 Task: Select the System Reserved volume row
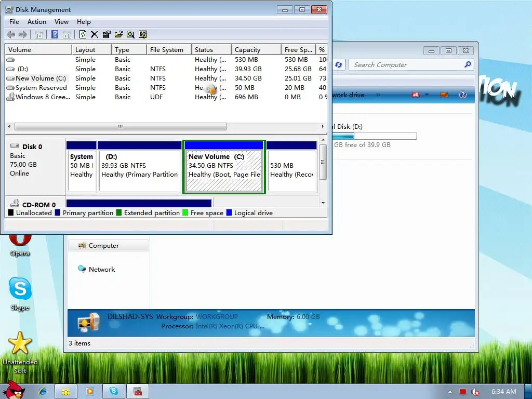pyautogui.click(x=167, y=87)
